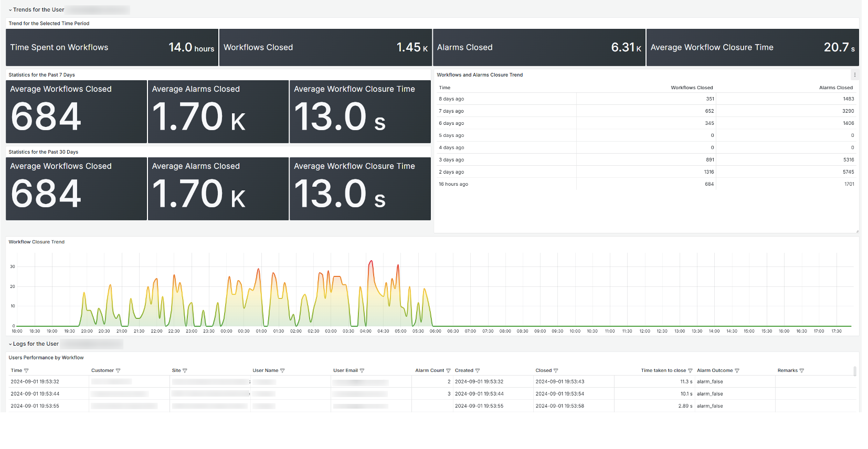Screen dimensions: 868x449
Task: Sort by Workflows Closed column header
Action: click(691, 88)
